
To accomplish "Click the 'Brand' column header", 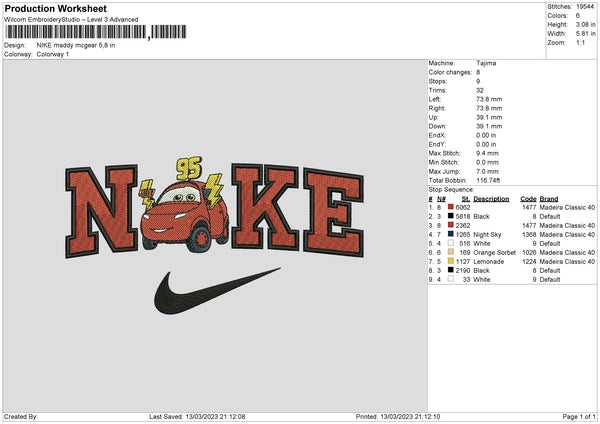I will [549, 199].
